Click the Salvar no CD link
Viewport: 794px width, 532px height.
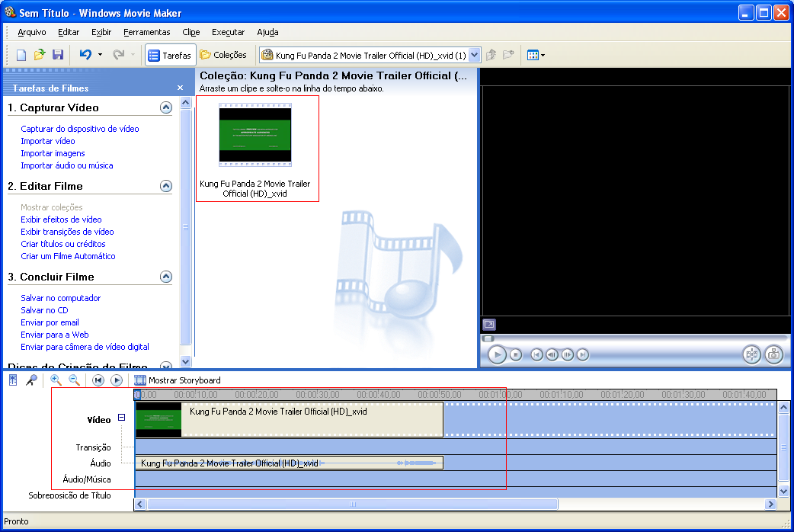point(44,310)
